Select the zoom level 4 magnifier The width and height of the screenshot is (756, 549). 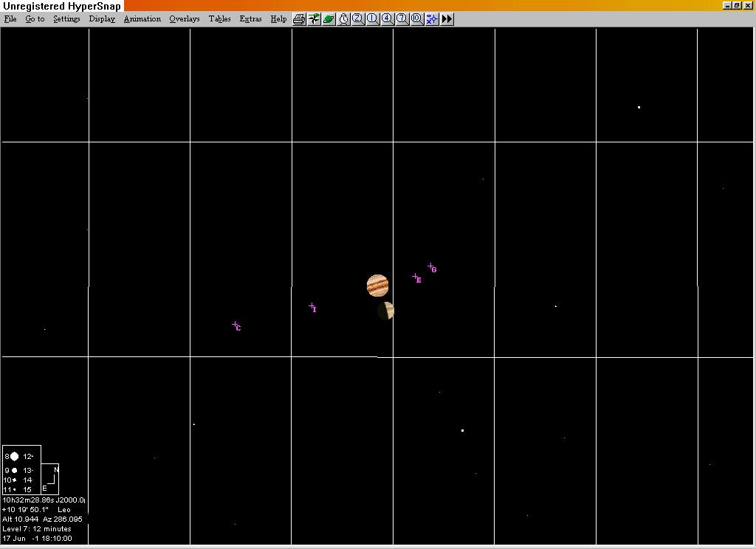[x=388, y=19]
